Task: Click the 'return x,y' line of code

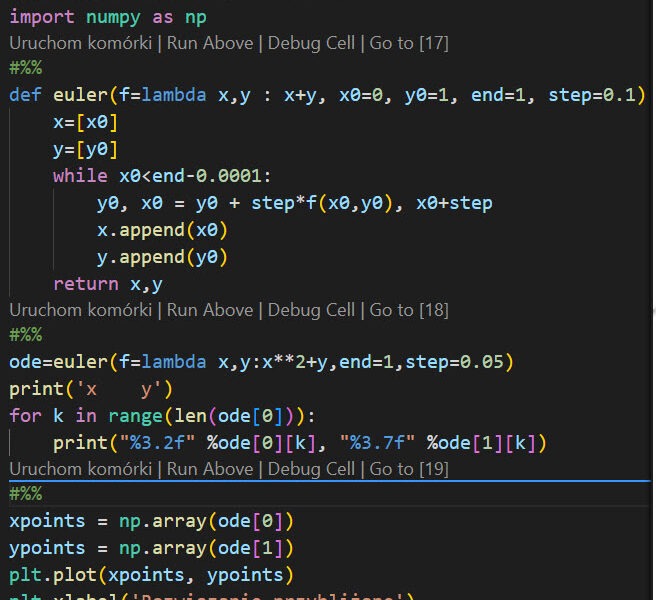Action: (108, 284)
